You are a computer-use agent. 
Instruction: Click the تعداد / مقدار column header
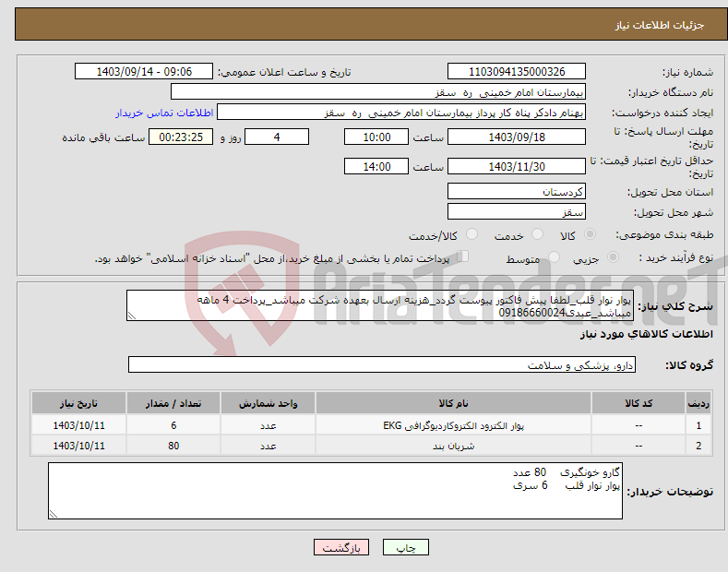click(x=173, y=403)
